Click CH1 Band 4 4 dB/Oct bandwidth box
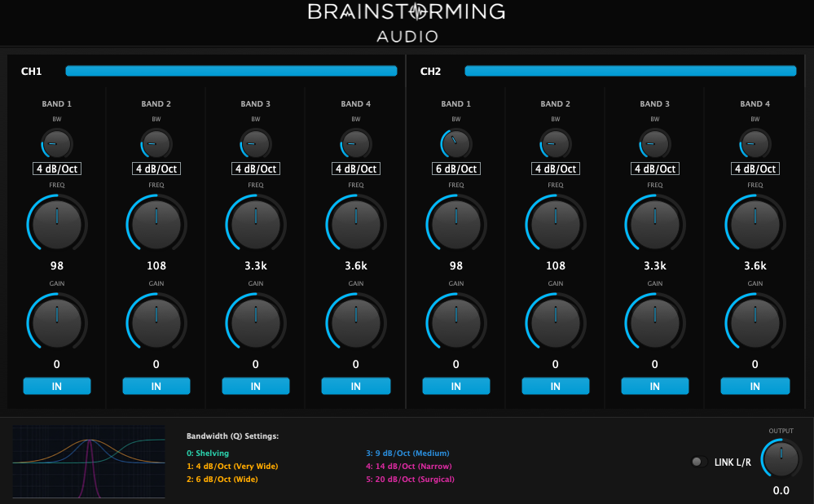 click(355, 169)
